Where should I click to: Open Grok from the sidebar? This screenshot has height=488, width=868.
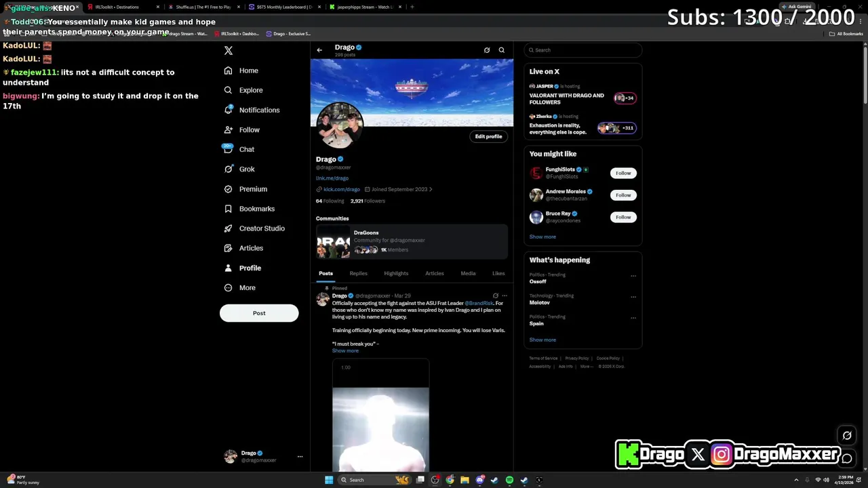click(x=239, y=169)
